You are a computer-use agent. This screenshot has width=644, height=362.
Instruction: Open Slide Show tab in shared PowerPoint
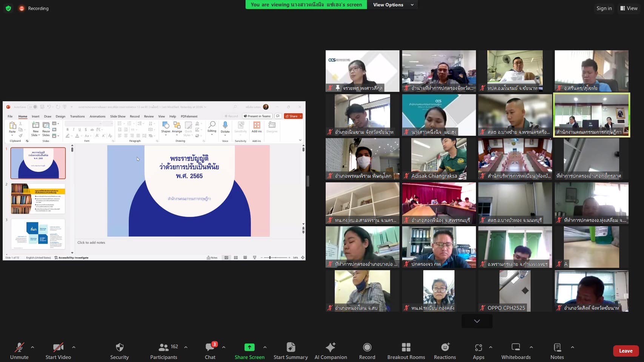coord(118,117)
